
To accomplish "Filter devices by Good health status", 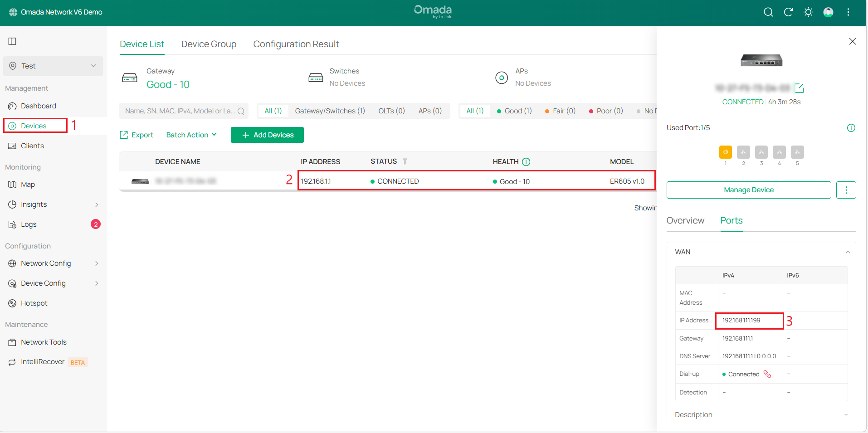I will point(514,111).
